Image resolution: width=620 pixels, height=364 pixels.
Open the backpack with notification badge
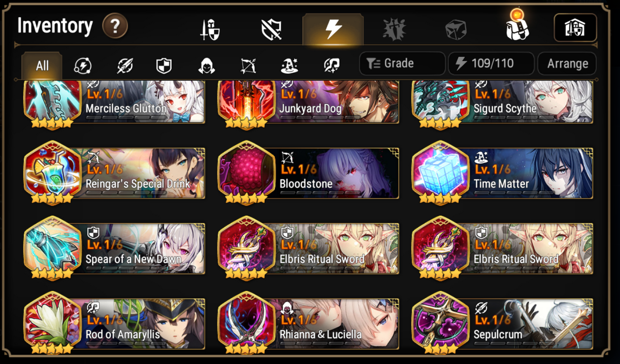(x=517, y=27)
